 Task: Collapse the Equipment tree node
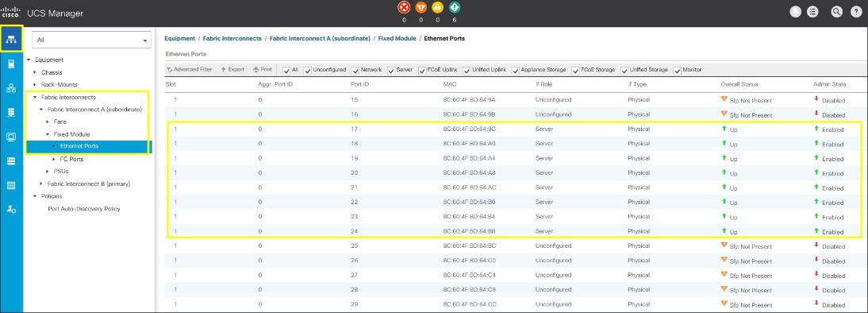click(x=29, y=60)
